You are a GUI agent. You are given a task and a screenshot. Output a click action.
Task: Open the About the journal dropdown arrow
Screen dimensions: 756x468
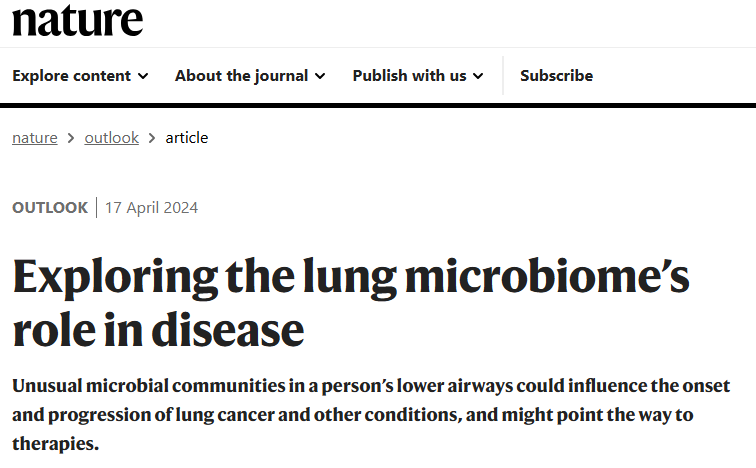(320, 76)
